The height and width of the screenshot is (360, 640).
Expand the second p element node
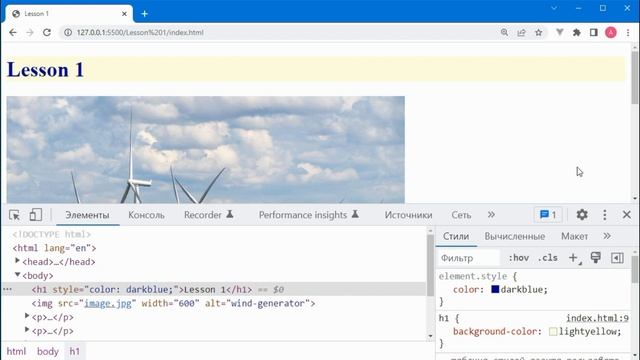27,330
